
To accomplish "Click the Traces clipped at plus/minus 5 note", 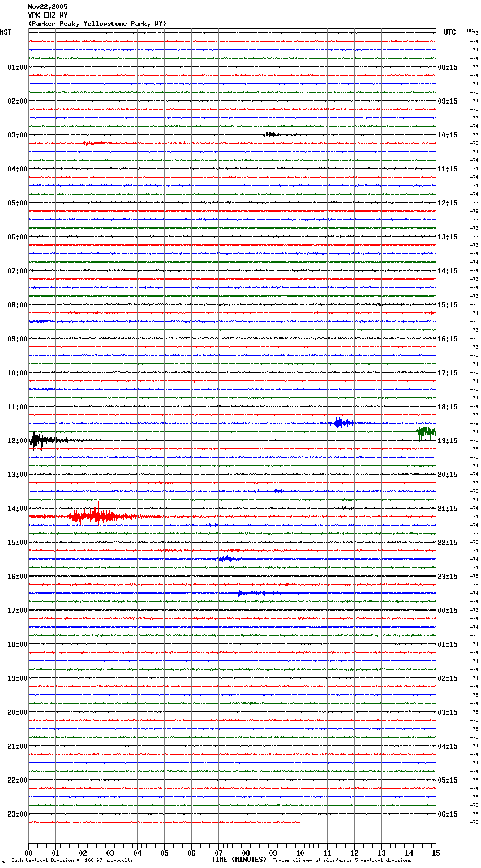I will pyautogui.click(x=342, y=861).
